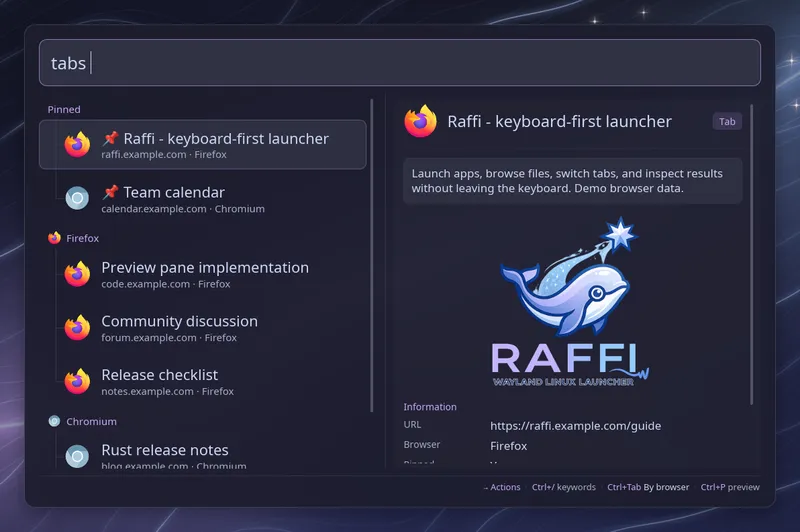Click pushpin icon beside Team calendar
The height and width of the screenshot is (532, 800).
(x=110, y=192)
